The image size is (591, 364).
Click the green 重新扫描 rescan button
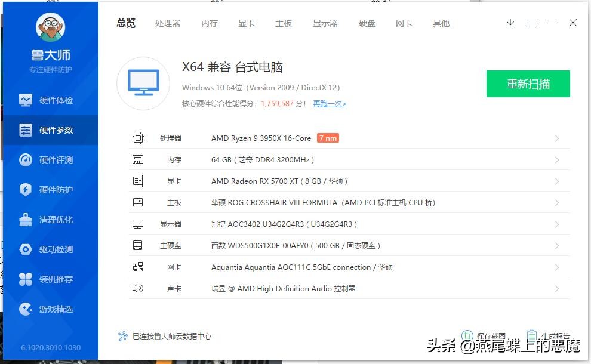528,84
